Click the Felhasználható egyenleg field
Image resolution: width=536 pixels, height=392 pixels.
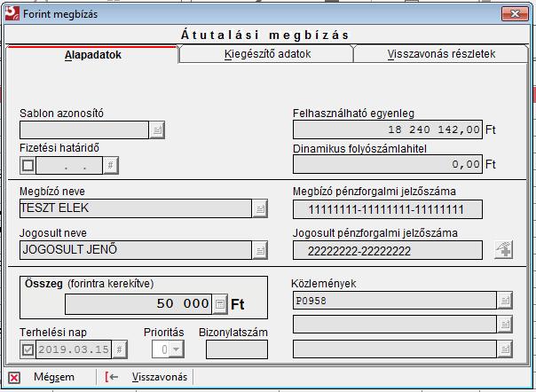[x=388, y=129]
